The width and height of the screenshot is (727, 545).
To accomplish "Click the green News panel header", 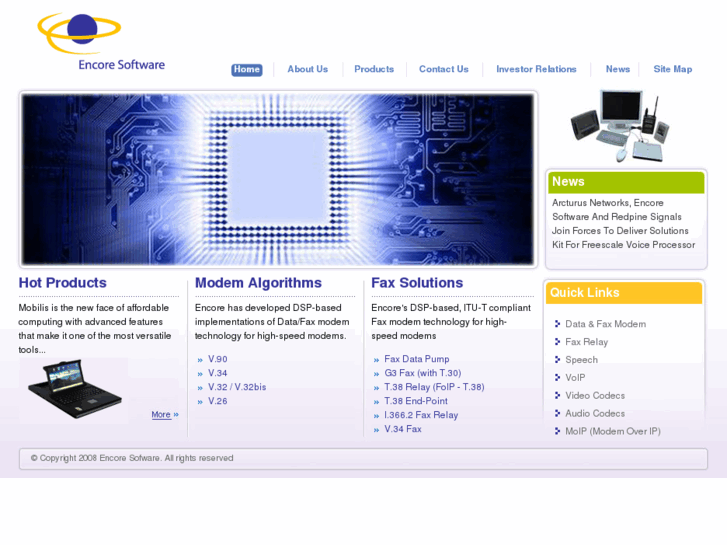I will 626,182.
